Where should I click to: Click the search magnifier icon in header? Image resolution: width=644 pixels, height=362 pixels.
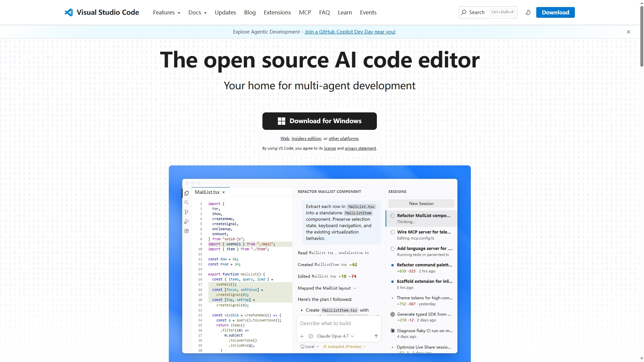(464, 12)
